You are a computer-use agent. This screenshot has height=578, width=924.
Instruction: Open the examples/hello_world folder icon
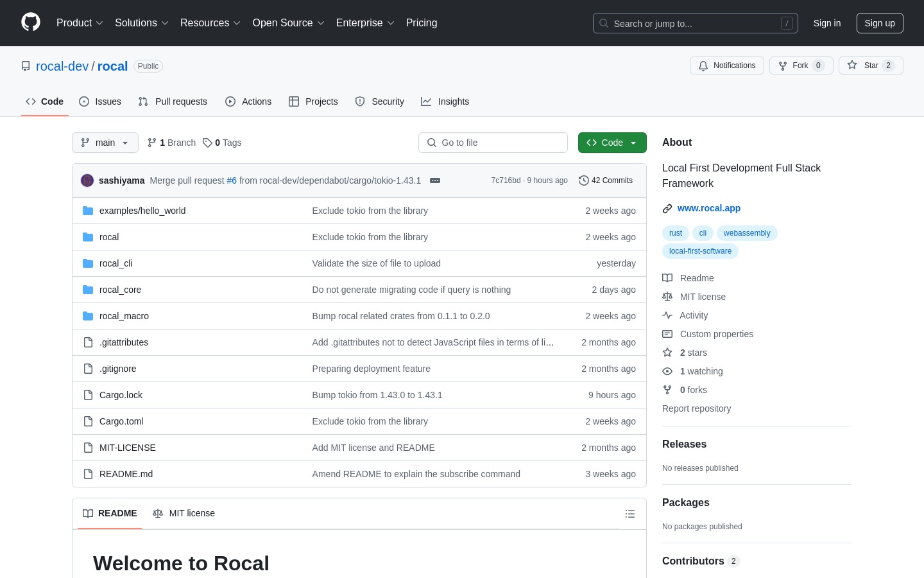point(88,211)
